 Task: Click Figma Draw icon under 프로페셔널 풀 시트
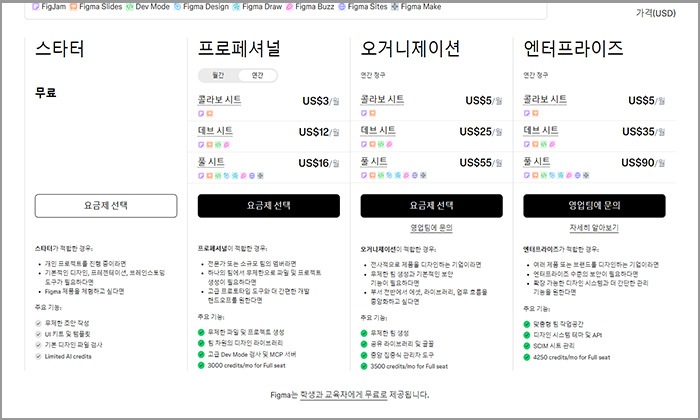(x=235, y=176)
